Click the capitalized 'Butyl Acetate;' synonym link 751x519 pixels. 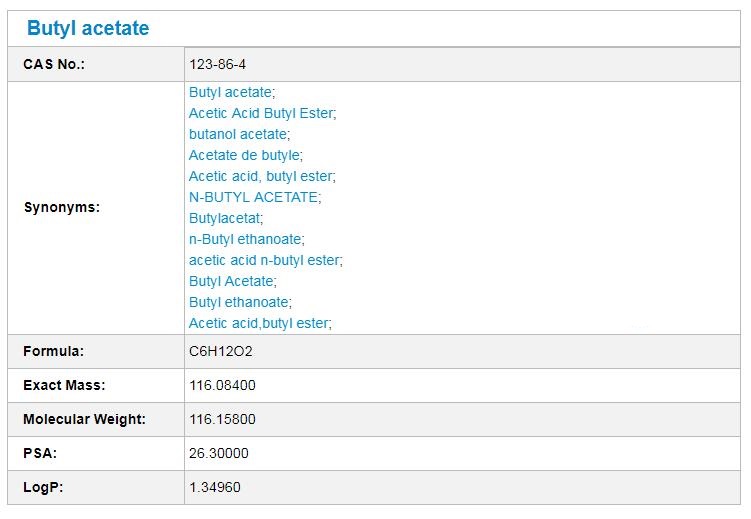(x=233, y=281)
